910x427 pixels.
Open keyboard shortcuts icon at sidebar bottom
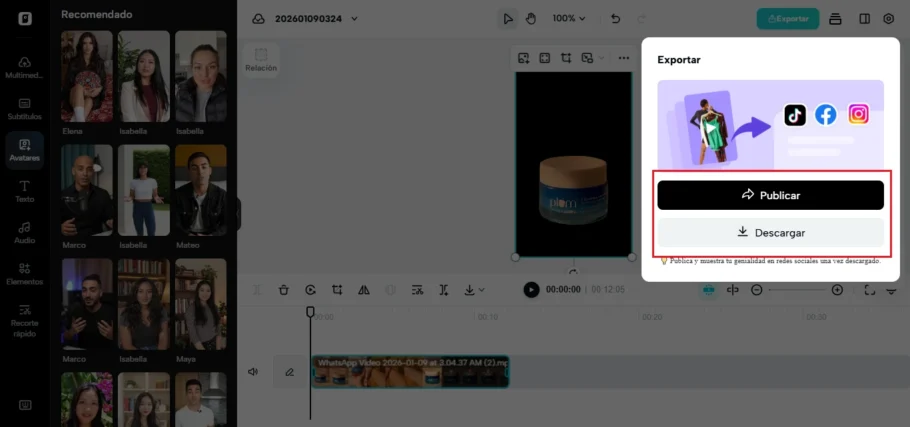click(25, 405)
